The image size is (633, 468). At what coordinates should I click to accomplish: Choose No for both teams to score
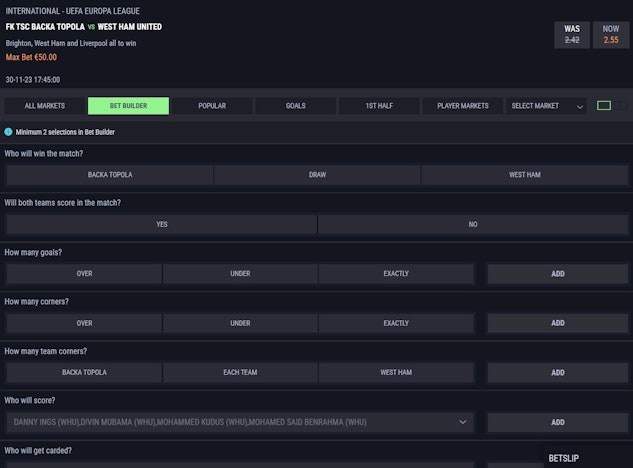point(473,225)
